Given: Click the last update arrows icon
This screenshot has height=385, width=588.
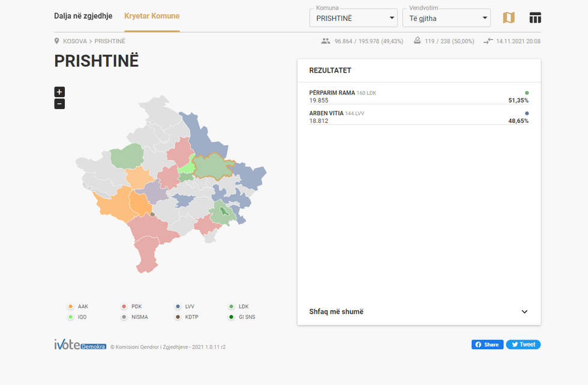Looking at the screenshot, I should [488, 41].
